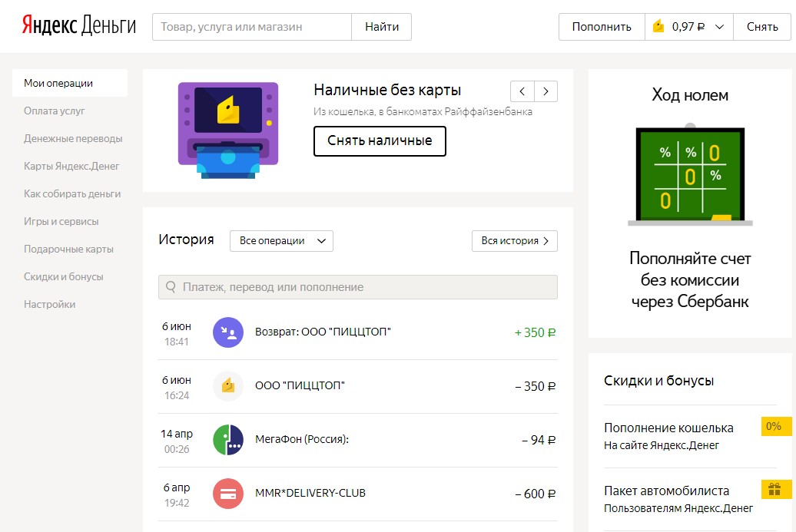The width and height of the screenshot is (796, 532).
Task: Go to Денежные переводы in the sidebar
Action: pos(73,138)
